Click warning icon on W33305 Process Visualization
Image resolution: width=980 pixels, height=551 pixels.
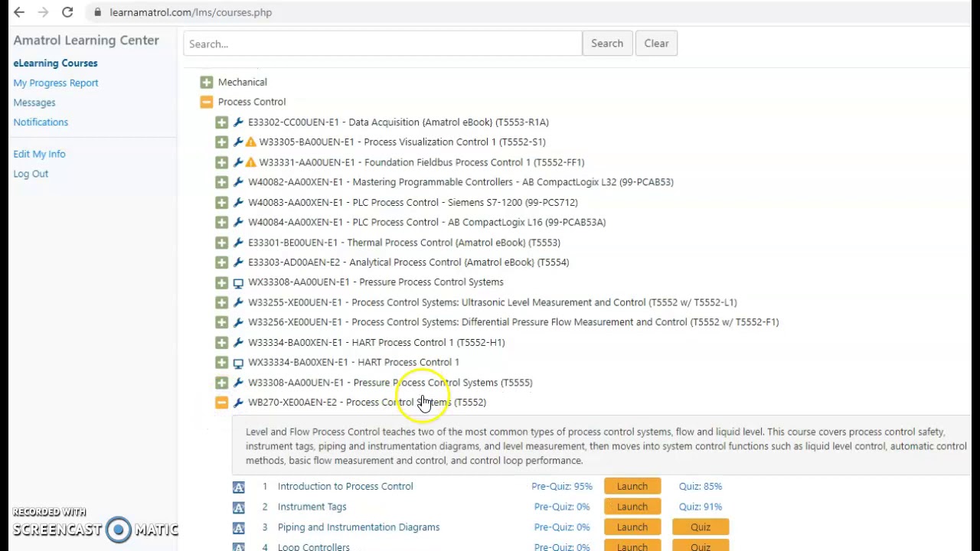[x=250, y=142]
